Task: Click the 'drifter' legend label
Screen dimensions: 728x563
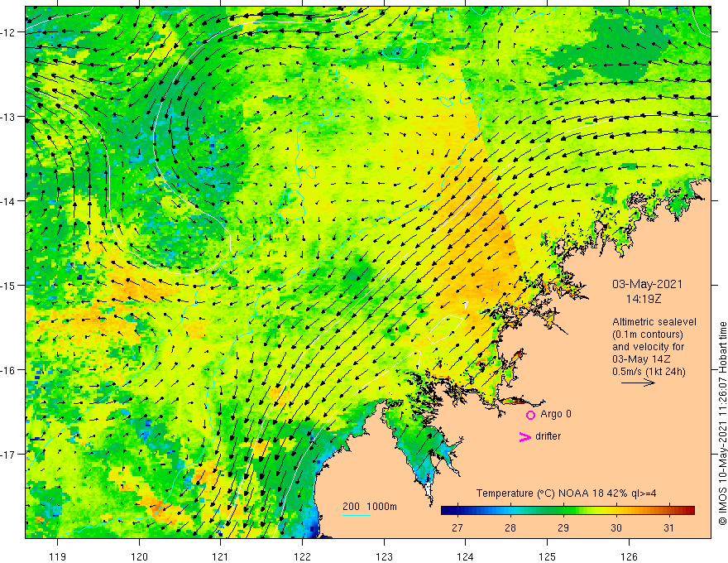Action: coord(548,436)
